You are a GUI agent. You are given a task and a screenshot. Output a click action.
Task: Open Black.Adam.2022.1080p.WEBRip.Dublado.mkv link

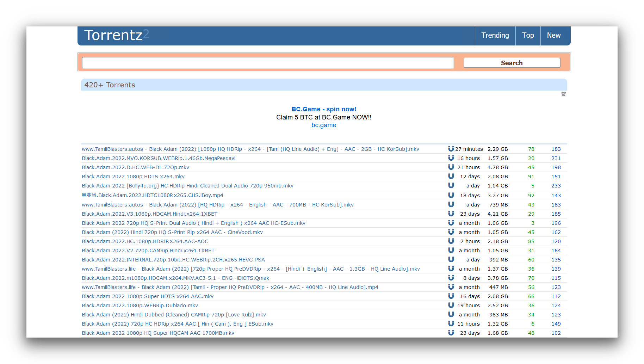coord(140,306)
